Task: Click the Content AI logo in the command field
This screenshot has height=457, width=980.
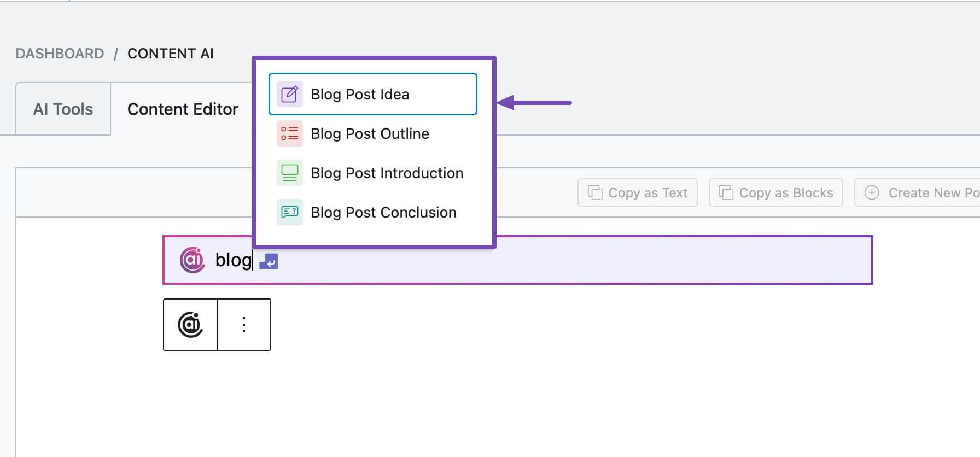Action: (x=192, y=260)
